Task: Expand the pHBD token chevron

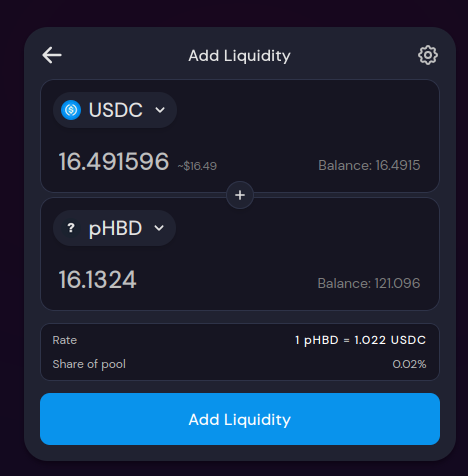Action: click(159, 228)
